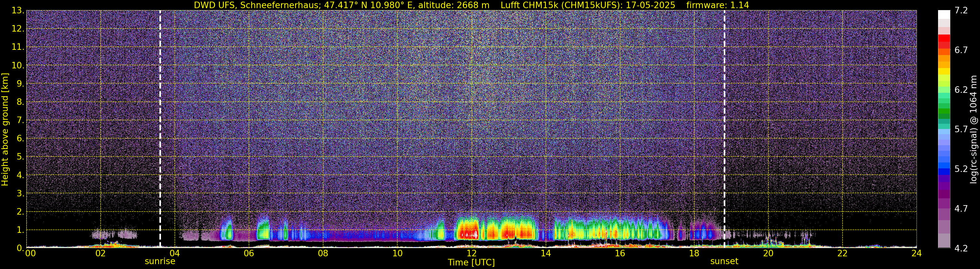This screenshot has height=269, width=980.
Task: Click the height axis tick label '8.'
Action: (x=20, y=102)
